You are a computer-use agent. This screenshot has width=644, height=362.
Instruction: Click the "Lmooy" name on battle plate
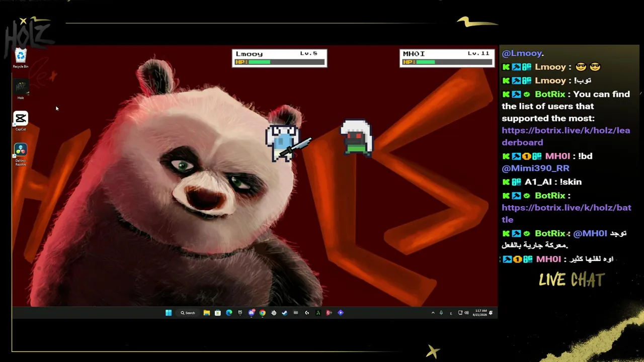(x=249, y=54)
